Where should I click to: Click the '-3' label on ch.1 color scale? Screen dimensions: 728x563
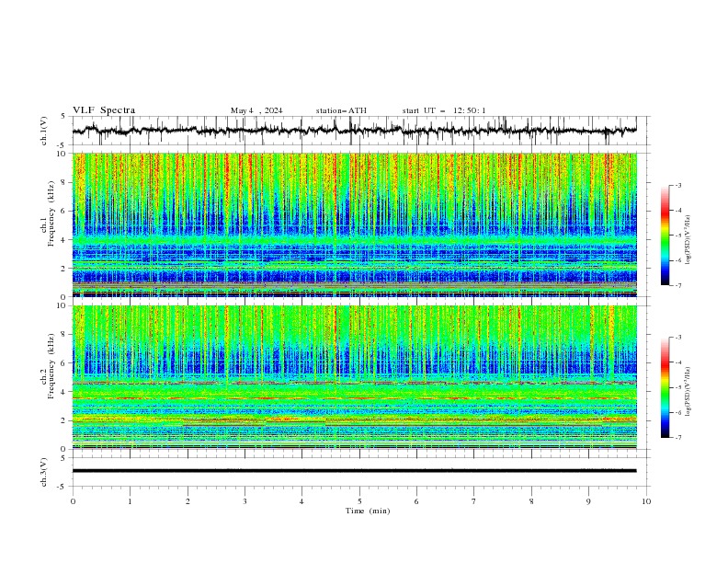point(677,185)
